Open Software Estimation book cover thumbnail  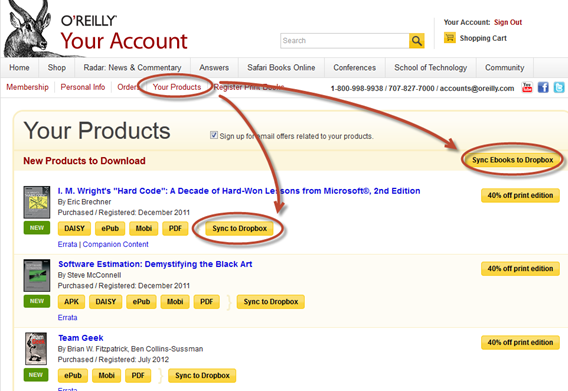[x=37, y=275]
